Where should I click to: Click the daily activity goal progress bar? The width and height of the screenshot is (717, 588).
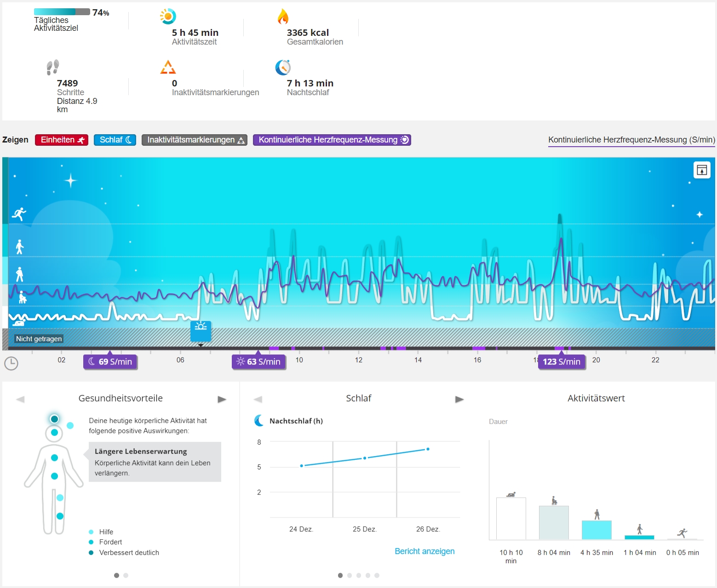click(62, 12)
